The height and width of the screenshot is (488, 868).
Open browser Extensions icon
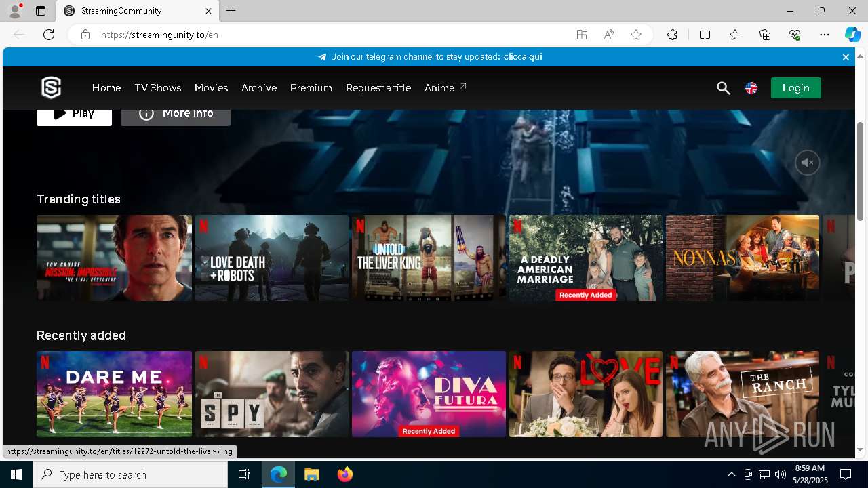(x=672, y=35)
